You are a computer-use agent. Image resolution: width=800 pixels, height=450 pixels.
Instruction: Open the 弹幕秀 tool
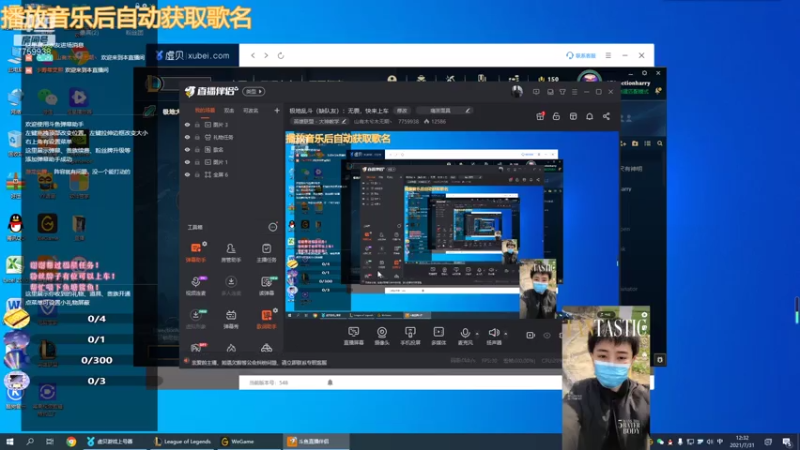tap(231, 319)
